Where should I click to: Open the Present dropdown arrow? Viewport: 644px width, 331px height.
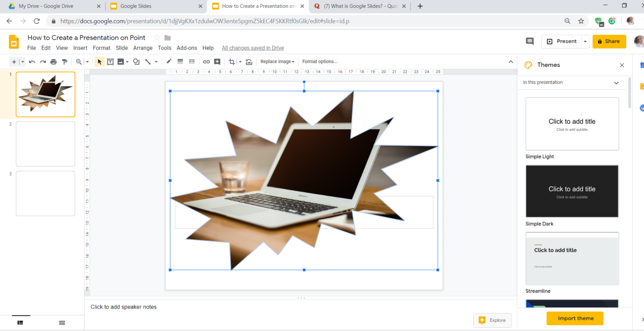click(x=585, y=42)
